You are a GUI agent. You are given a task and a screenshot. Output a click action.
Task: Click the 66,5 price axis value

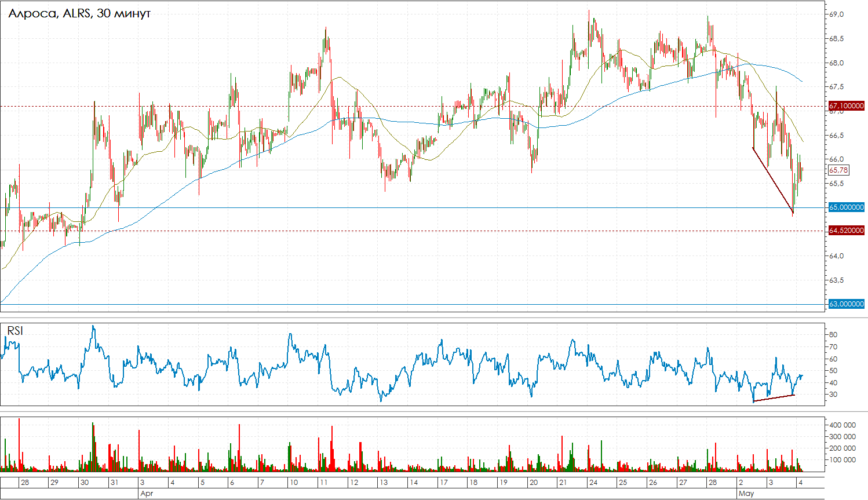[837, 136]
